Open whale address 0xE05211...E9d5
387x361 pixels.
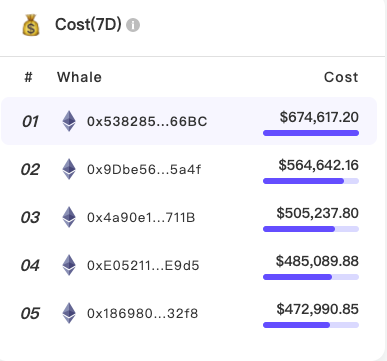143,266
